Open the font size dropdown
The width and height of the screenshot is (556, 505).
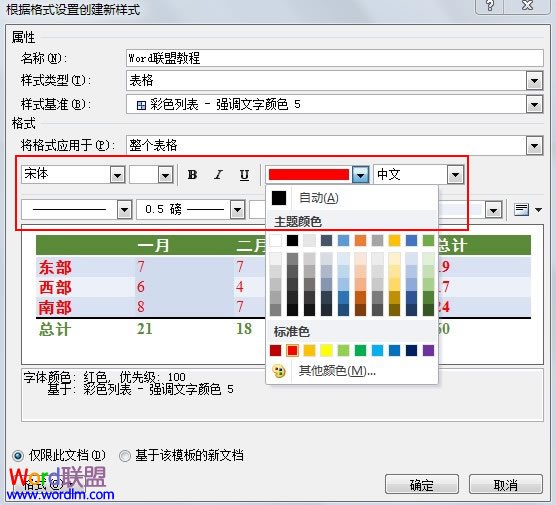[165, 175]
